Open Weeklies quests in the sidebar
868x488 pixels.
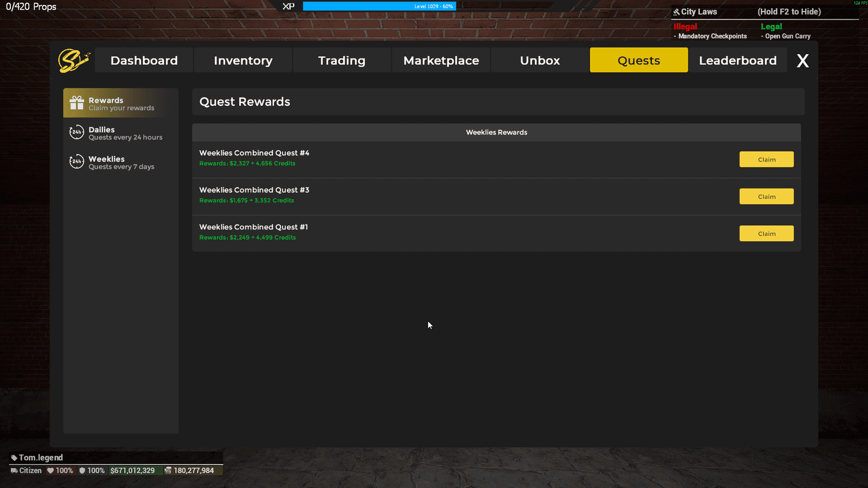(x=121, y=162)
